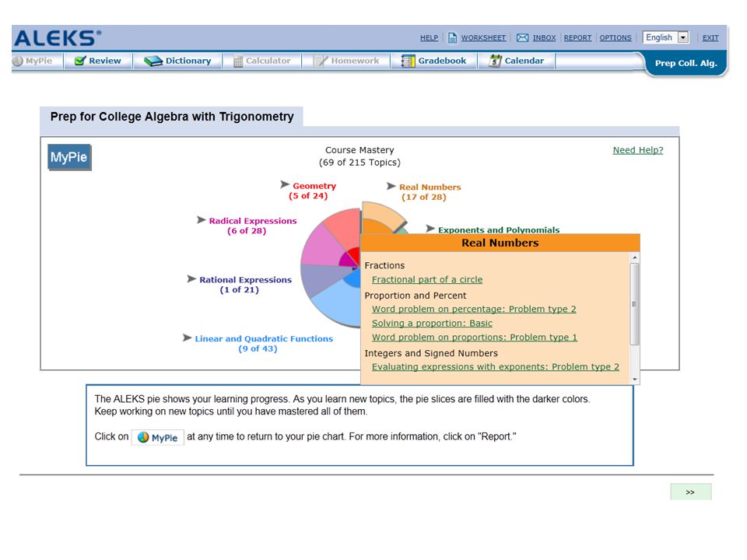Click the Real Numbers popup scrollbar thumb
The image size is (747, 560).
click(x=634, y=304)
